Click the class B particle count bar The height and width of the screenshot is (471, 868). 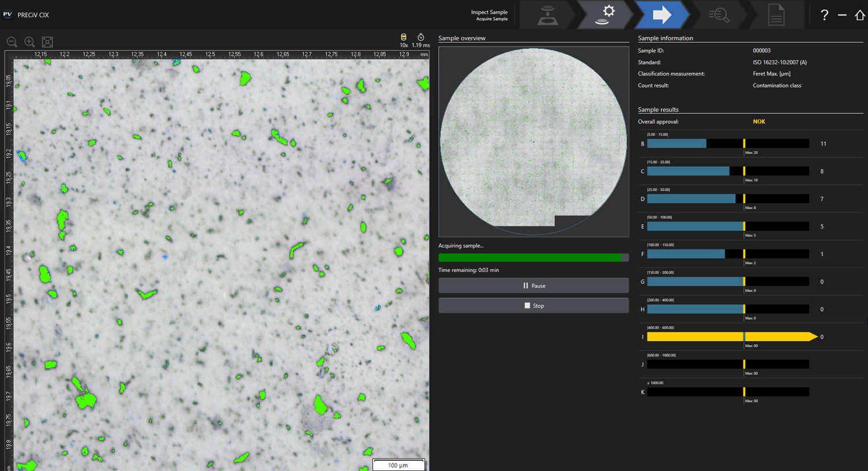pos(728,144)
